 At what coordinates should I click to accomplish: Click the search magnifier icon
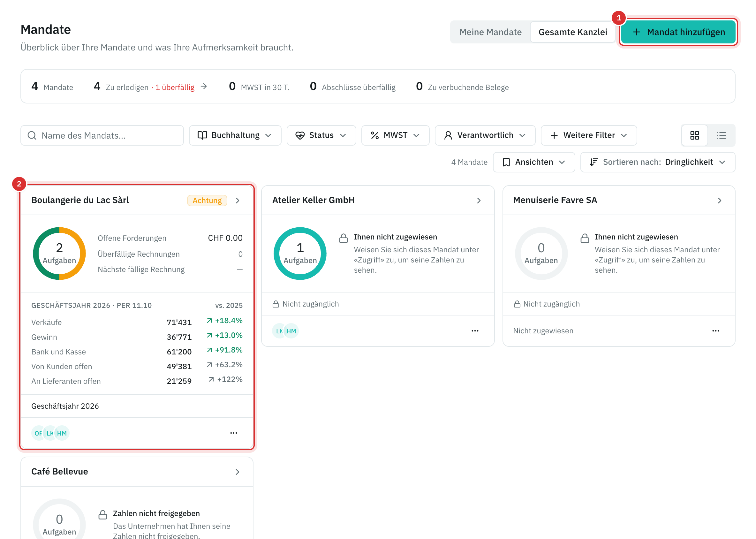click(x=32, y=135)
